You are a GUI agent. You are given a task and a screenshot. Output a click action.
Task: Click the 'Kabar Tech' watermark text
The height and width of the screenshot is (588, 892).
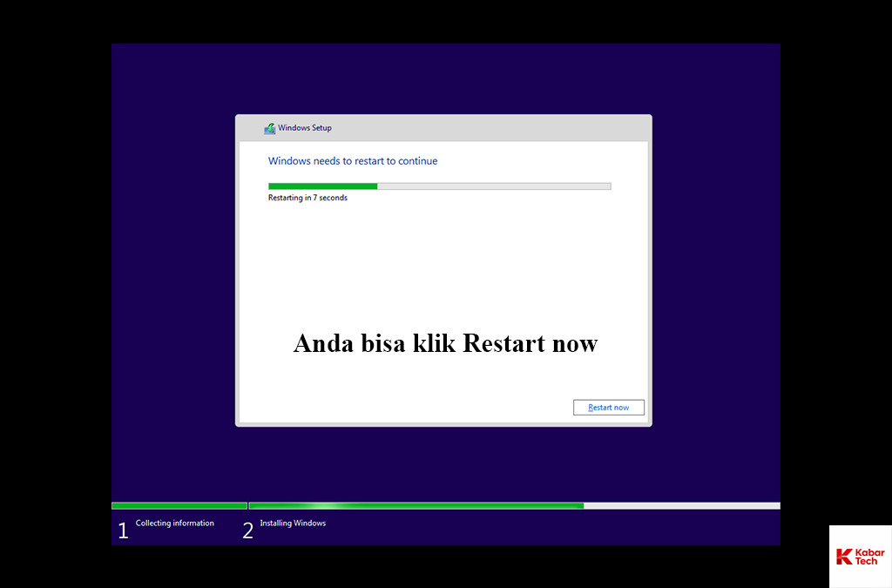(x=869, y=557)
